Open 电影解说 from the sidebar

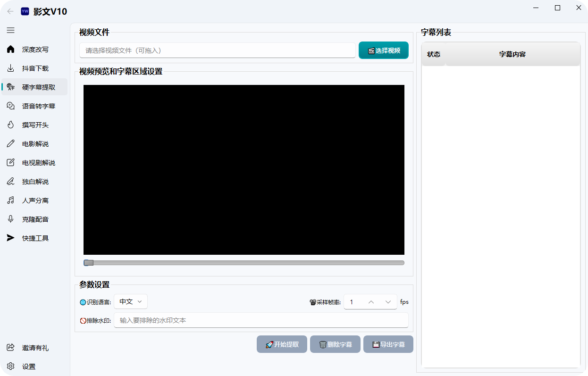pyautogui.click(x=35, y=144)
